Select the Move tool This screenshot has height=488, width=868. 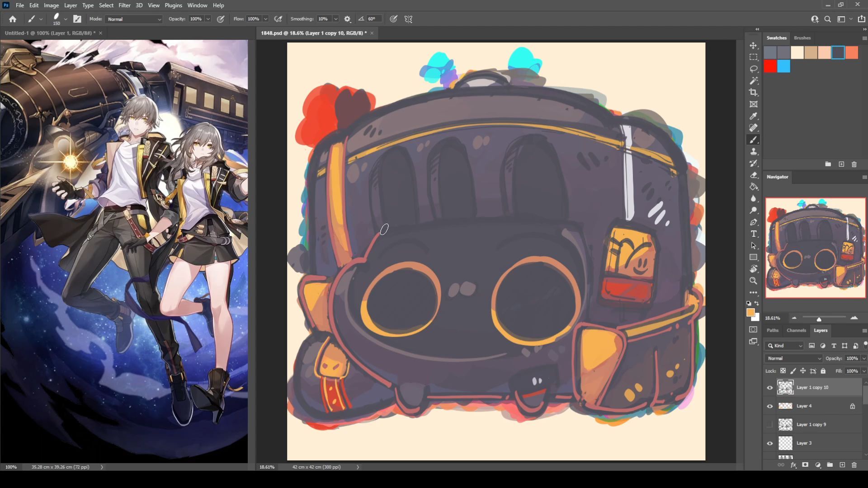tap(753, 46)
